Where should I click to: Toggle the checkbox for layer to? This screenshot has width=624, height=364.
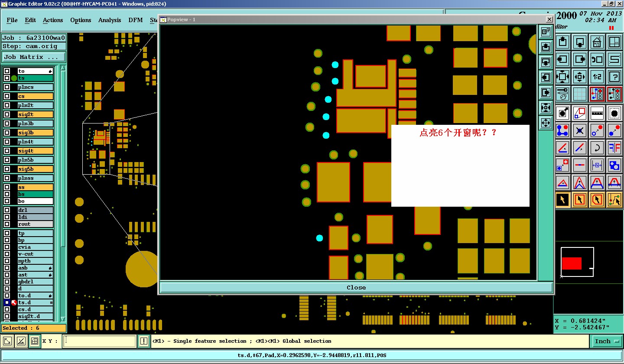pos(7,71)
